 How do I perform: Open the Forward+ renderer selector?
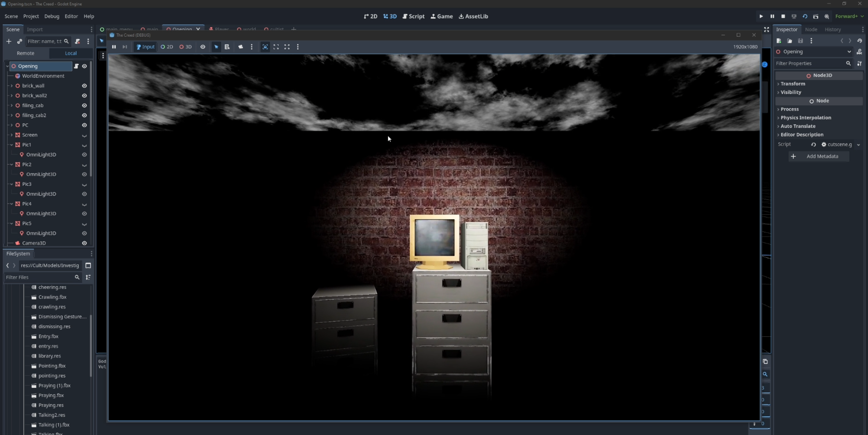pos(850,16)
